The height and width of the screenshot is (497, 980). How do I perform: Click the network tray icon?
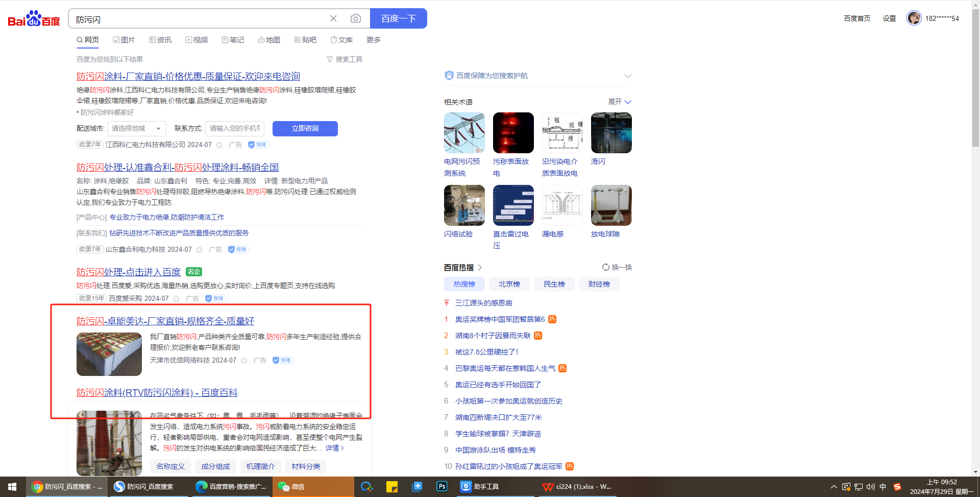click(858, 487)
